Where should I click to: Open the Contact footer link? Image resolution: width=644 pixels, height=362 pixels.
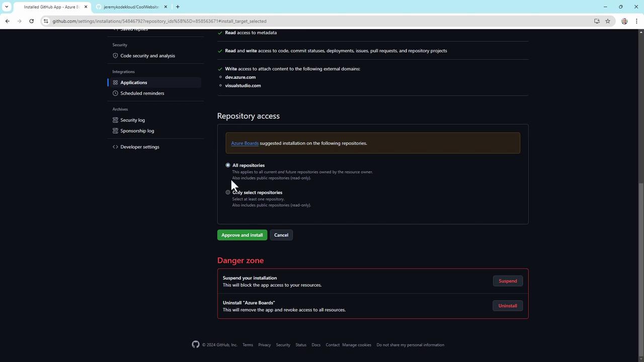pos(333,345)
